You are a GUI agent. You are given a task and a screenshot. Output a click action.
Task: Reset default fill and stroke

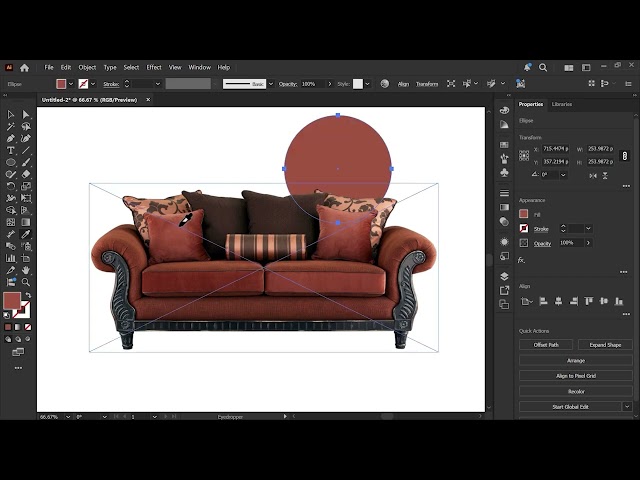[x=7, y=315]
